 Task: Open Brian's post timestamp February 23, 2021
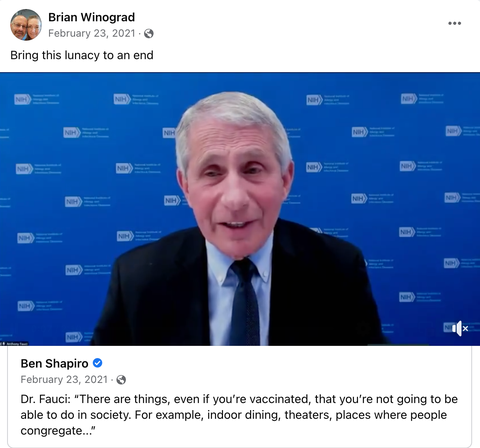[92, 33]
